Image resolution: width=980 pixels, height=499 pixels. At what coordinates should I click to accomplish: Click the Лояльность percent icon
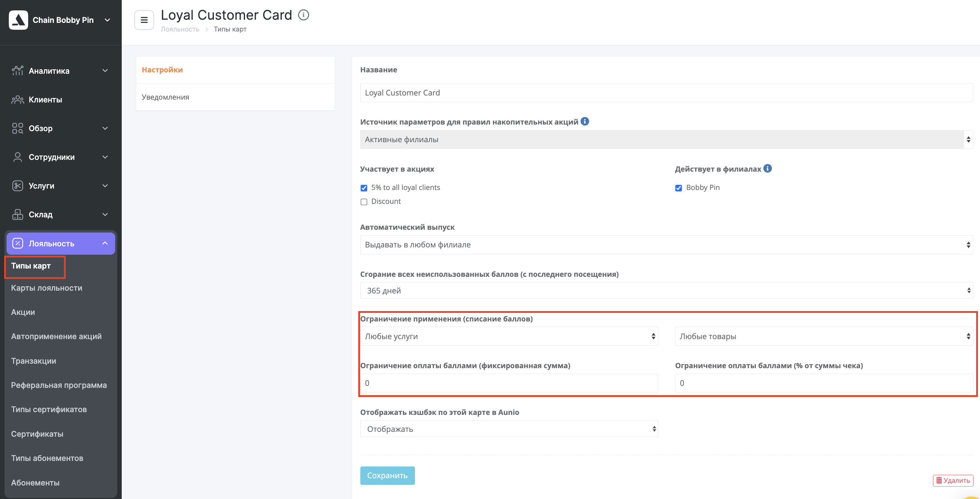pos(18,243)
